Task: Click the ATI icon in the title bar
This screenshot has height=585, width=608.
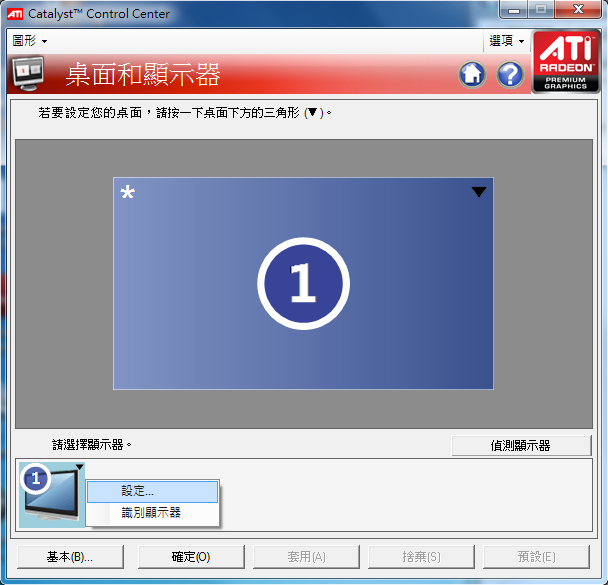Action: [15, 14]
